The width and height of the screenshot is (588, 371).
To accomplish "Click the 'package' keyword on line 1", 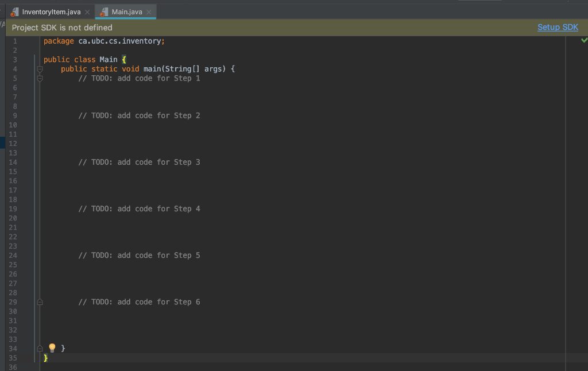I will tap(59, 41).
